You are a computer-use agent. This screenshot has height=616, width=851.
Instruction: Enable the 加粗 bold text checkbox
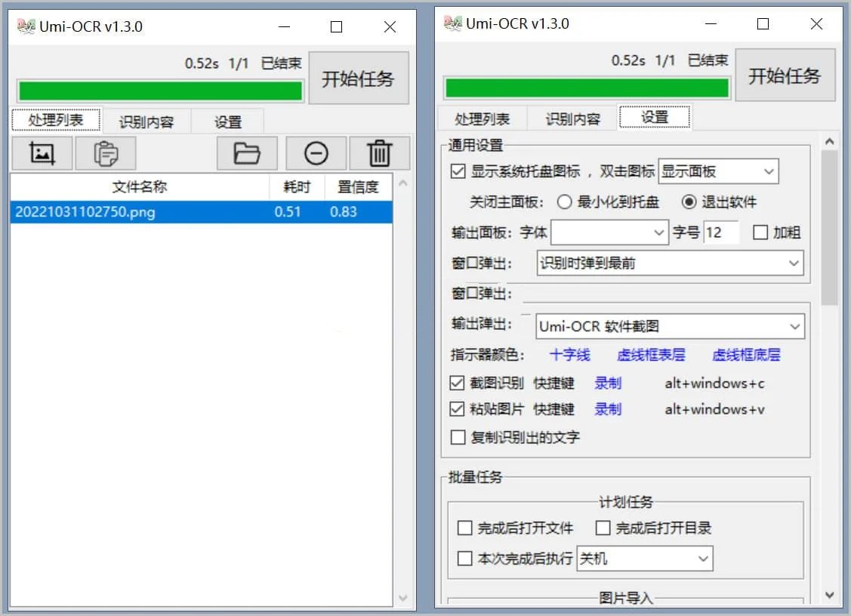[760, 233]
